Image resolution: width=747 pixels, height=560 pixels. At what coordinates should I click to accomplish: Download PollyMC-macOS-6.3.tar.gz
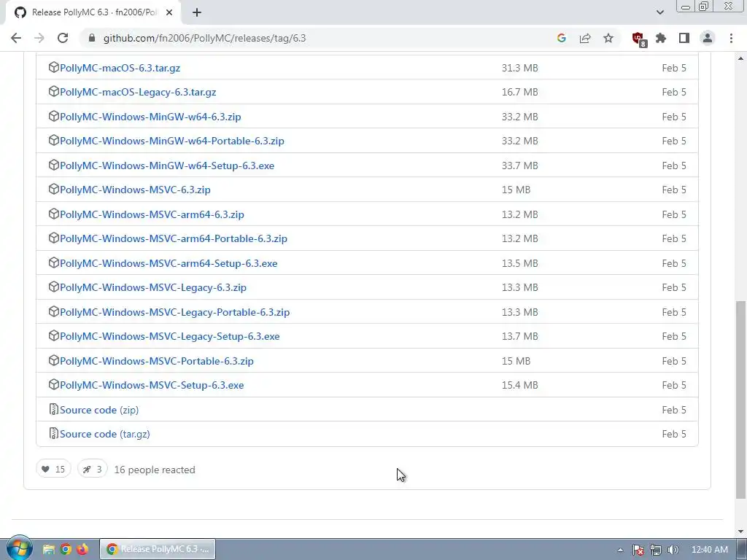120,68
